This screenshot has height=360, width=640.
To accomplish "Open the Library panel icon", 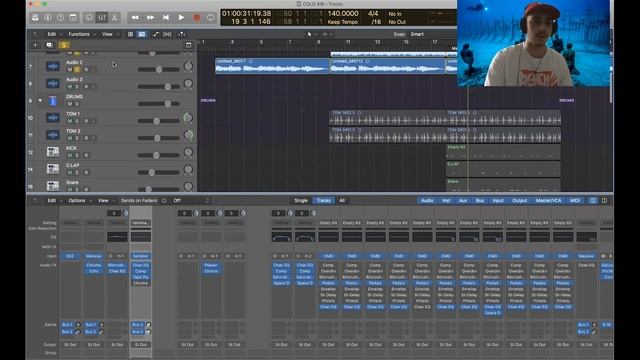I will pos(35,18).
